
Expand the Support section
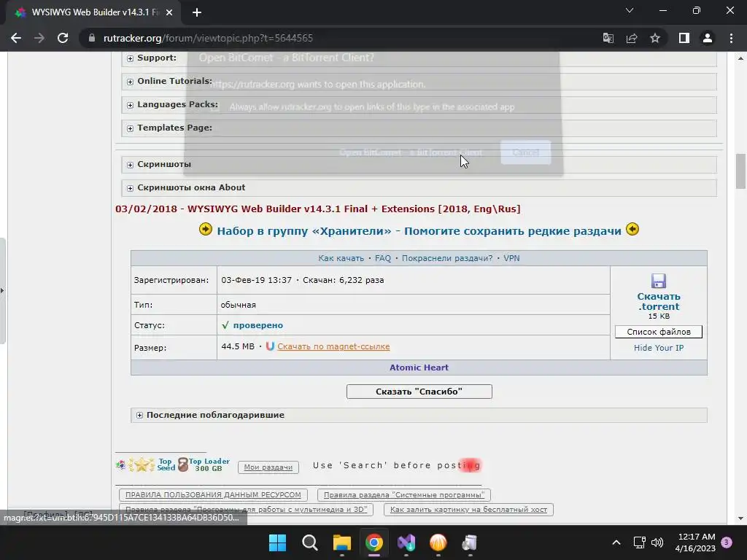coord(130,58)
